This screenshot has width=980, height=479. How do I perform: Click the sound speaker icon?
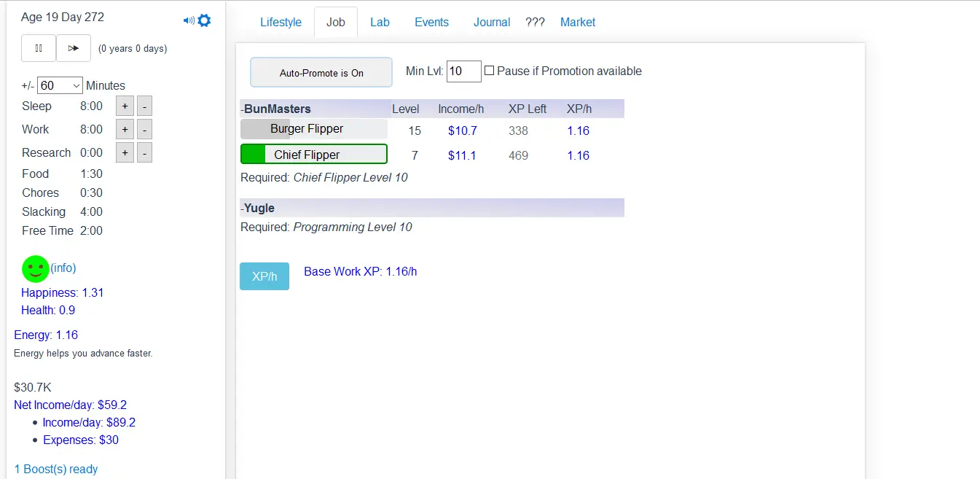point(189,20)
